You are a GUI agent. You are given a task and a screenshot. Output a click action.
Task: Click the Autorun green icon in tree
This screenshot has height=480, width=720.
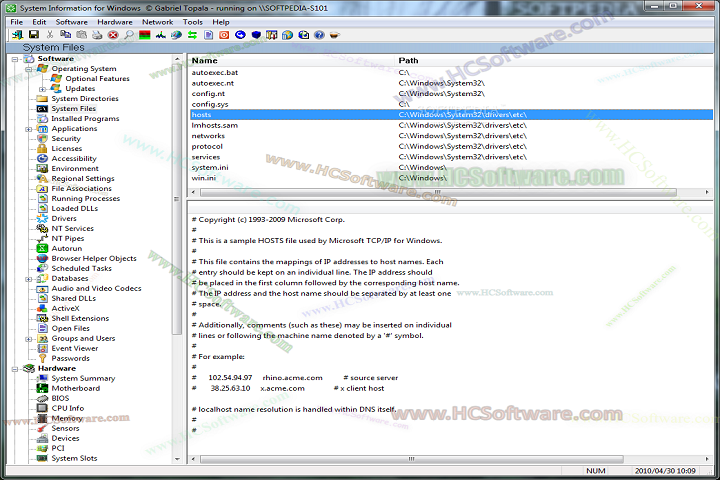[42, 248]
